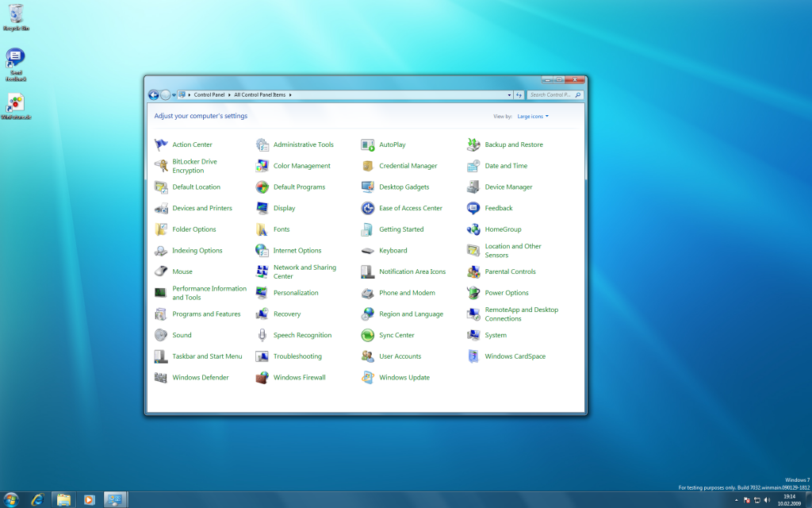Click the Date and Time icon

(x=473, y=166)
